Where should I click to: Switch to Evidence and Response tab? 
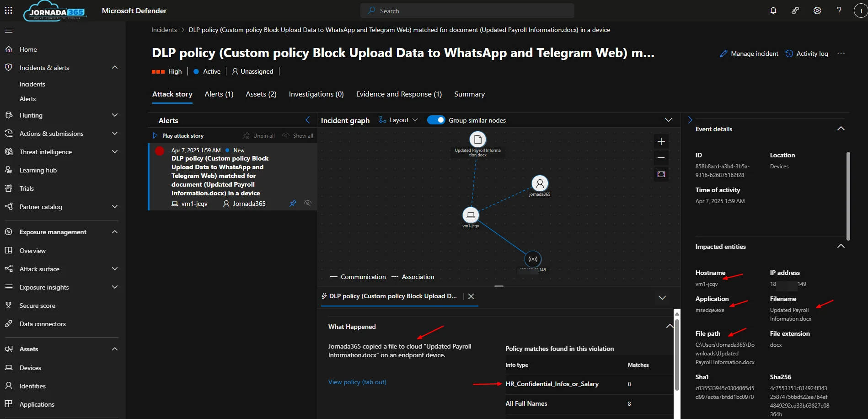pos(399,94)
